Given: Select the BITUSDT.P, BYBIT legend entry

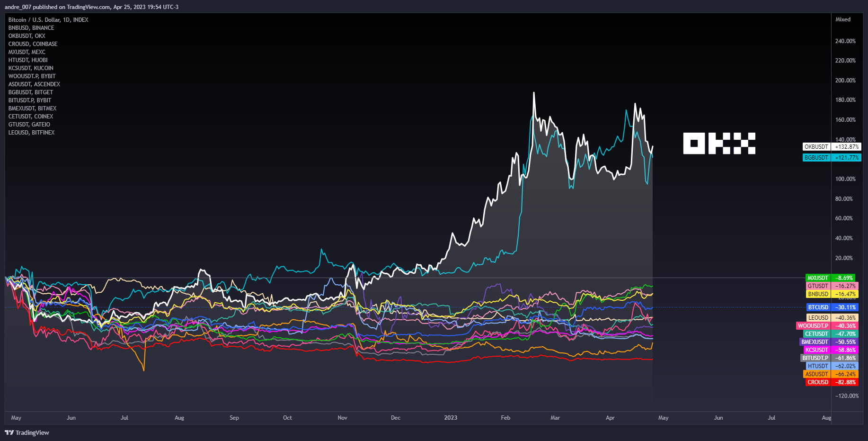Looking at the screenshot, I should coord(30,100).
